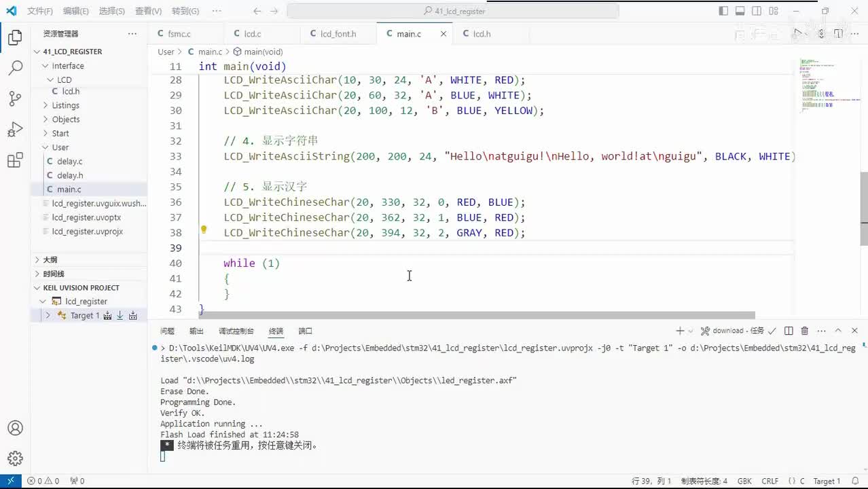Screen dimensions: 868x489
Task: Go back with the left arrow in title bar
Action: 257,11
